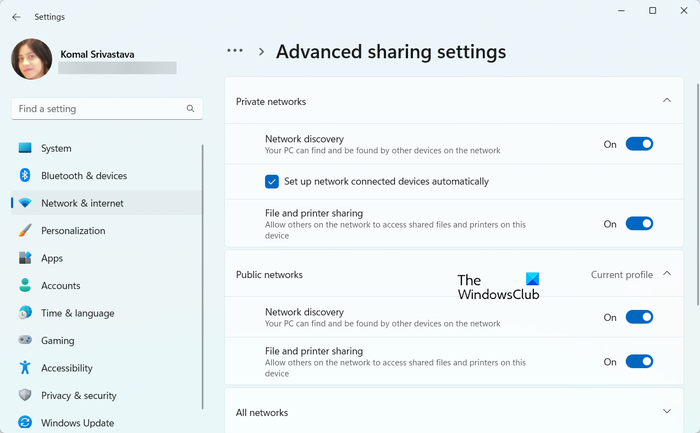Click the Apps icon in sidebar
This screenshot has height=433, width=700.
tap(25, 258)
